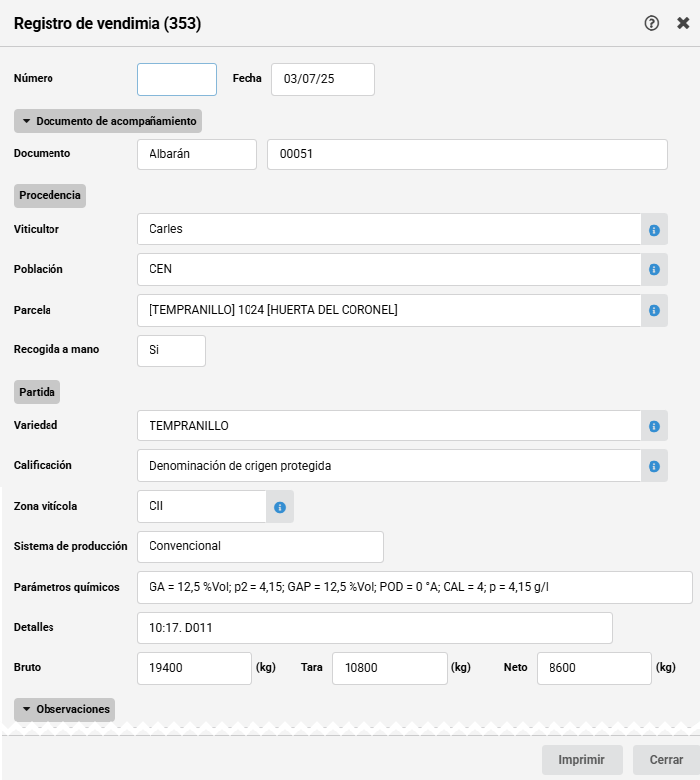700x780 pixels.
Task: Click the Viticultor field showing Carles
Action: coord(388,230)
